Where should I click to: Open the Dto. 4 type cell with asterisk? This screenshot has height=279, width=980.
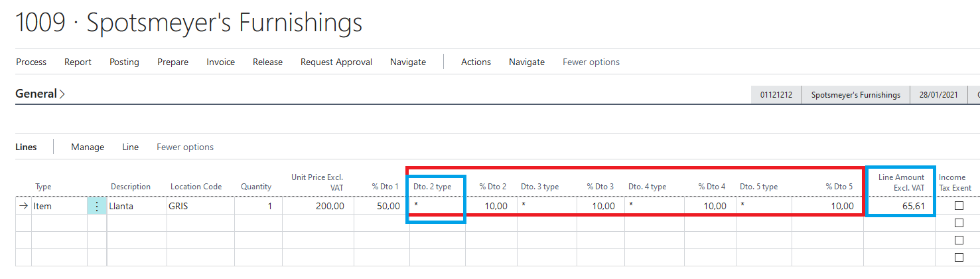(654, 206)
